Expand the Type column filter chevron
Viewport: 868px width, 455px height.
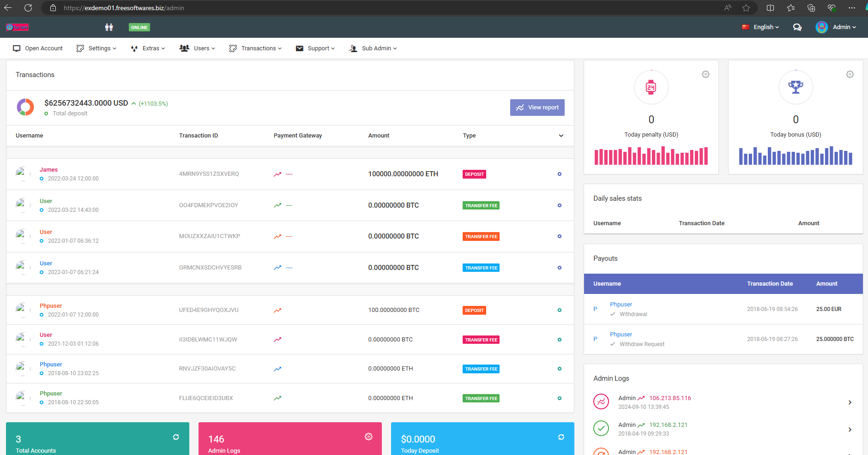pos(561,136)
